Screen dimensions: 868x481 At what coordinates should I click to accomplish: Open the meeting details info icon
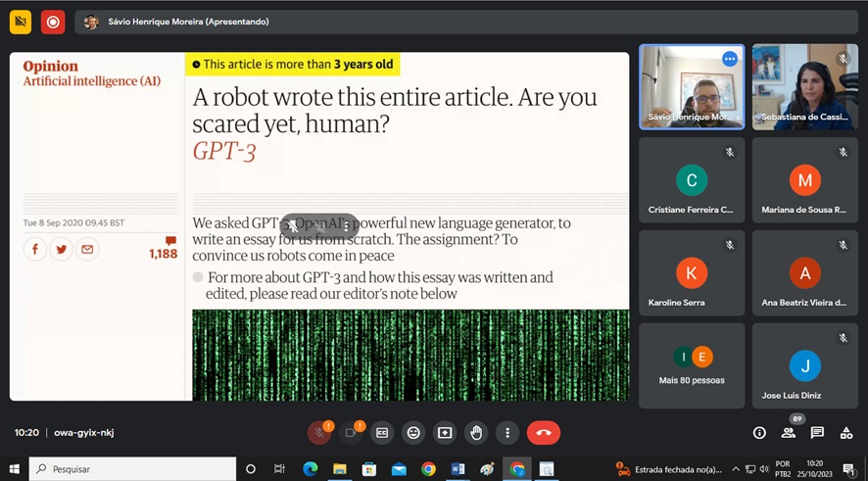click(759, 433)
